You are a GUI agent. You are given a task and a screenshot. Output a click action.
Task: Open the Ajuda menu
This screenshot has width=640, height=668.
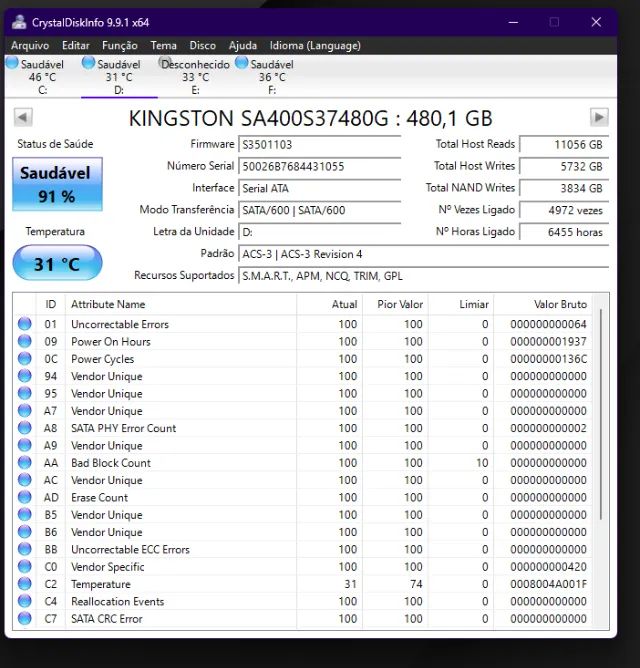click(x=242, y=46)
